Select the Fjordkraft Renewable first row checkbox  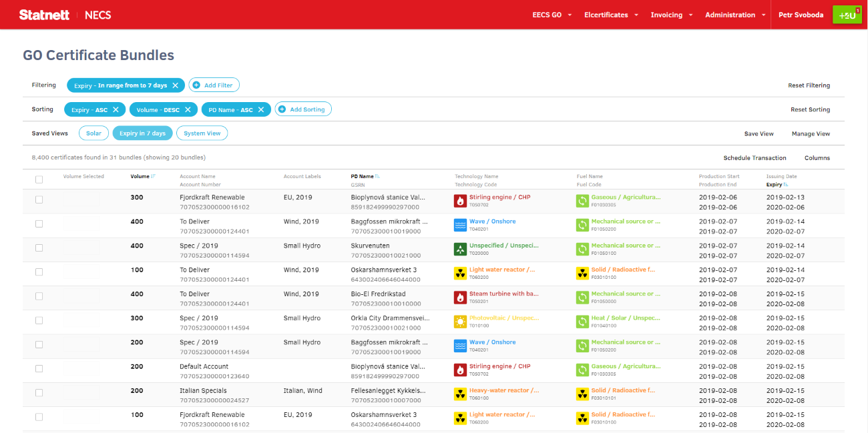pos(39,199)
